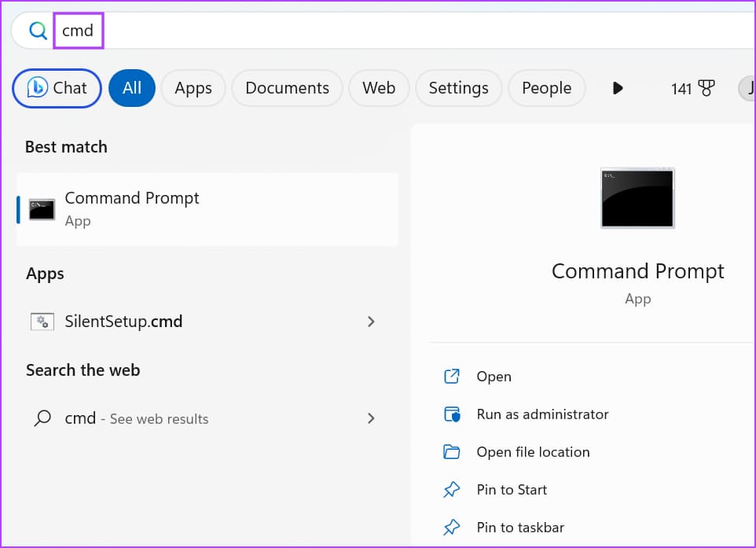Switch to the Documents filter tab
The height and width of the screenshot is (548, 756).
click(288, 88)
